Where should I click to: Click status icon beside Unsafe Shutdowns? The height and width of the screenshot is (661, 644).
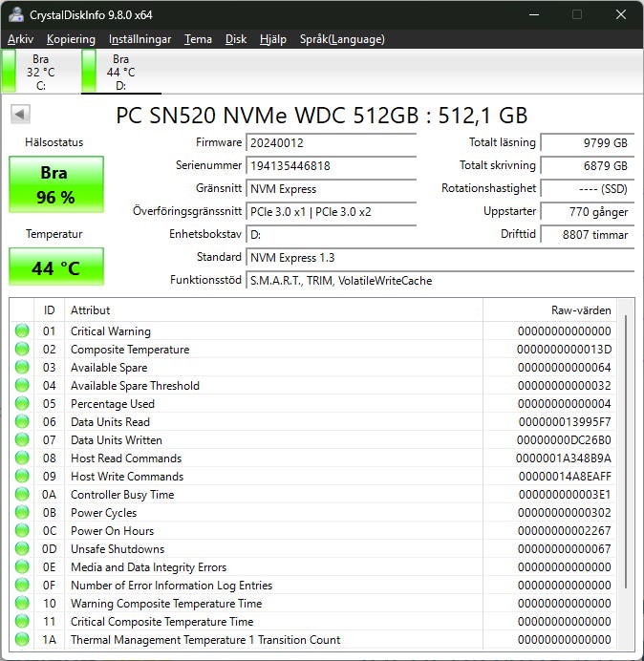point(22,549)
